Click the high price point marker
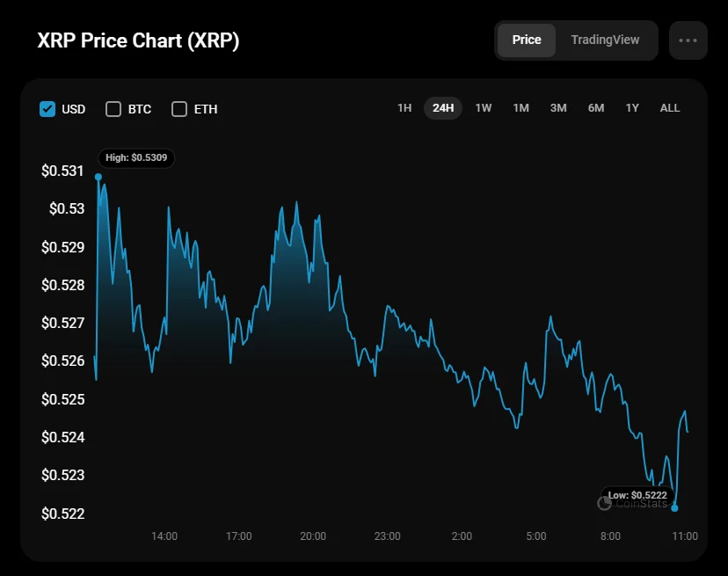 point(98,177)
